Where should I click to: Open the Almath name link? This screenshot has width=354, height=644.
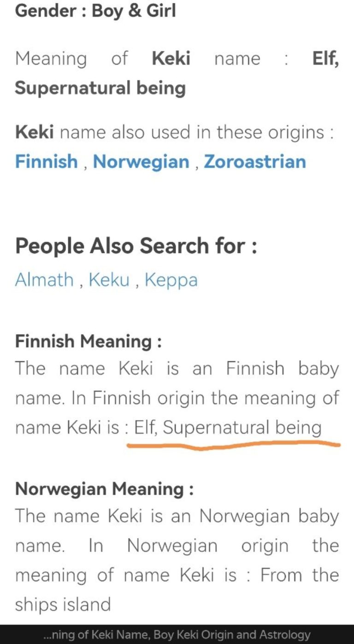pos(44,280)
